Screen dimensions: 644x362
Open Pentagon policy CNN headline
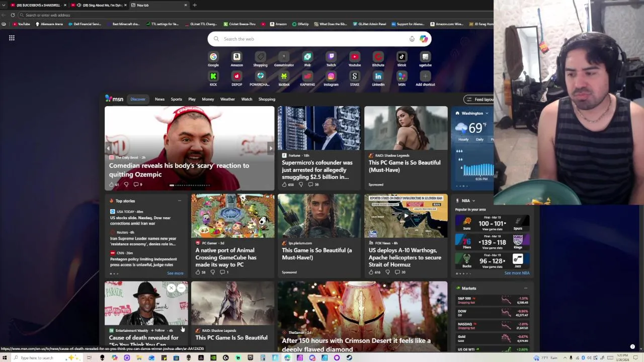pyautogui.click(x=143, y=262)
